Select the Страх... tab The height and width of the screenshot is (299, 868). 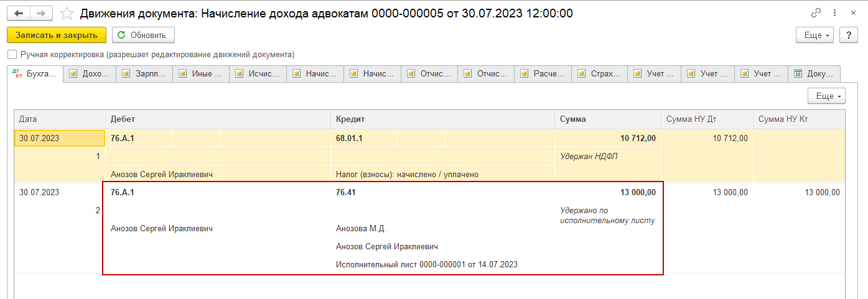point(599,74)
